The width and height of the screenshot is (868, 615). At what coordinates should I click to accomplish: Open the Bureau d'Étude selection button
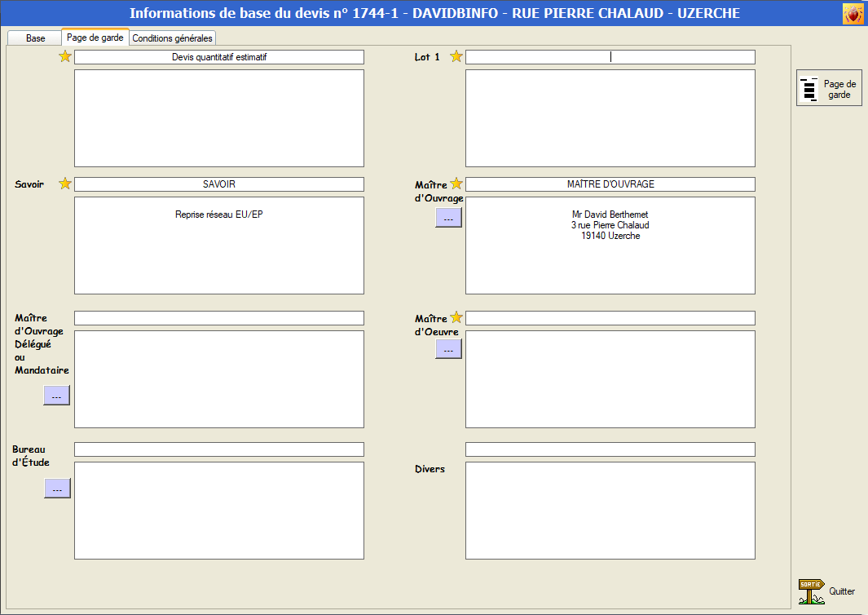(x=57, y=489)
